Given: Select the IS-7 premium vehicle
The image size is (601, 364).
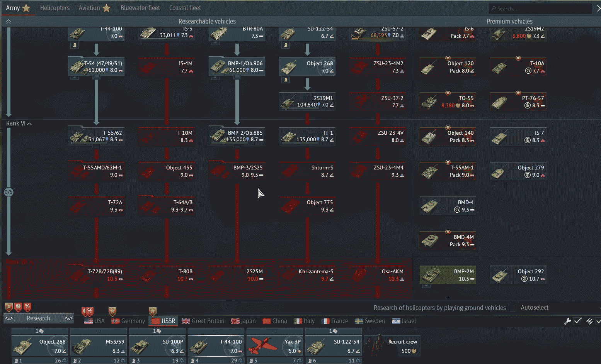Looking at the screenshot, I should tap(518, 136).
